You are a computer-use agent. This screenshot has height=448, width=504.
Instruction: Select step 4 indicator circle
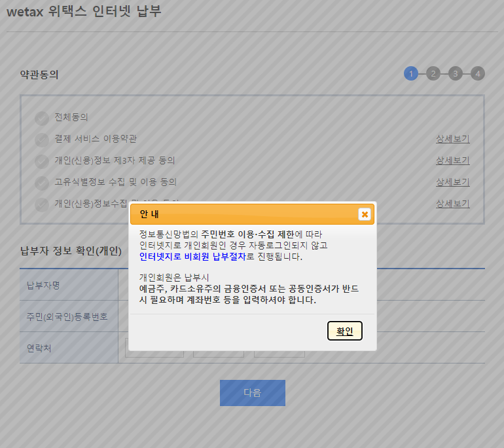pos(478,73)
